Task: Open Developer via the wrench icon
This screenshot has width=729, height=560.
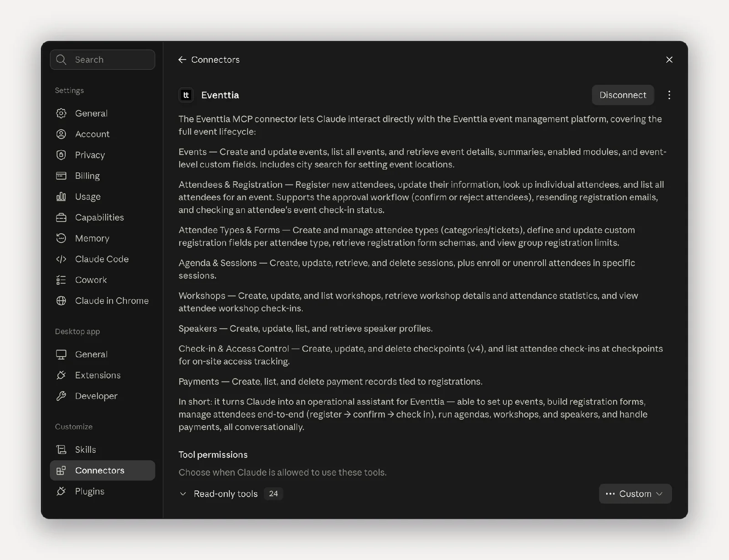Action: click(x=61, y=396)
